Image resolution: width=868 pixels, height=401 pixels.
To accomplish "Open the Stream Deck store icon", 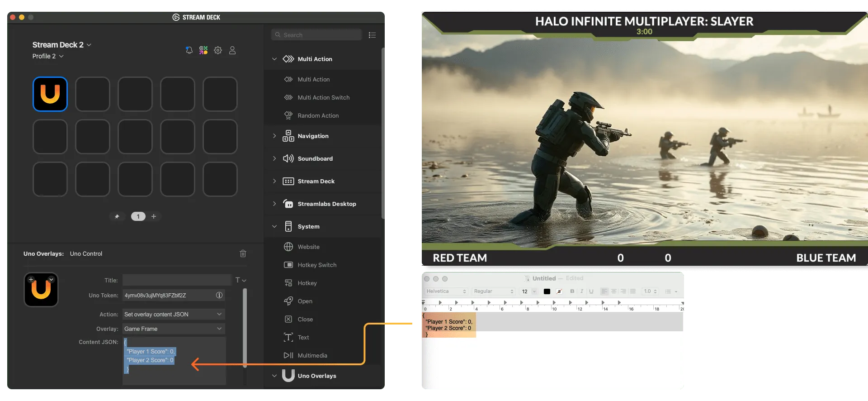I will click(x=203, y=50).
